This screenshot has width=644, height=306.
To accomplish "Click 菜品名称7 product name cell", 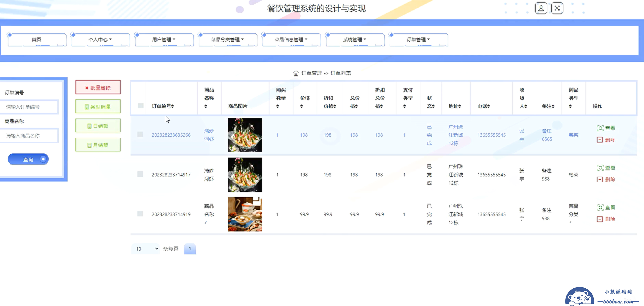I will point(209,214).
